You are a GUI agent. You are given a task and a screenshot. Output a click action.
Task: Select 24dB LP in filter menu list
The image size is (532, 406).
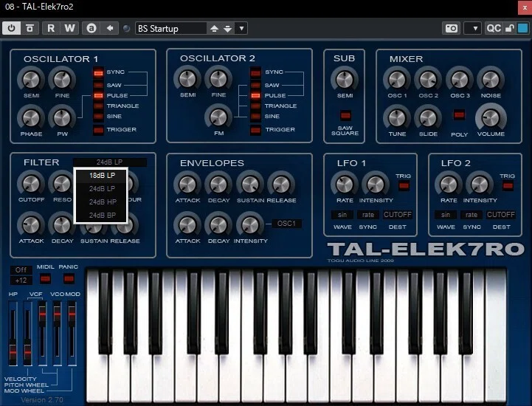[x=101, y=189]
